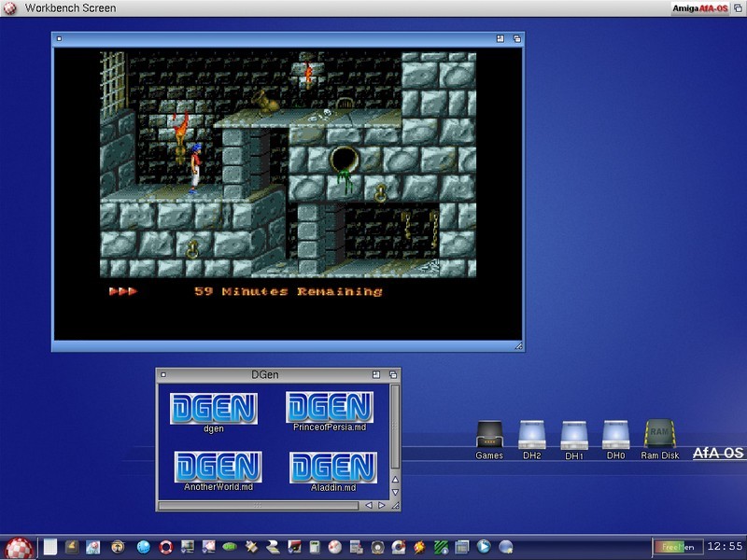The height and width of the screenshot is (560, 747).
Task: Toggle zoom gadget of the game window
Action: tap(500, 39)
